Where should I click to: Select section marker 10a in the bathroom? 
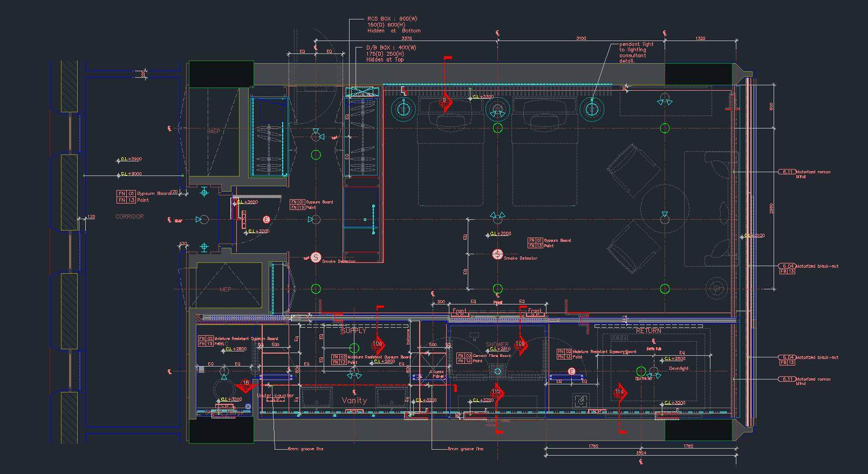(378, 344)
